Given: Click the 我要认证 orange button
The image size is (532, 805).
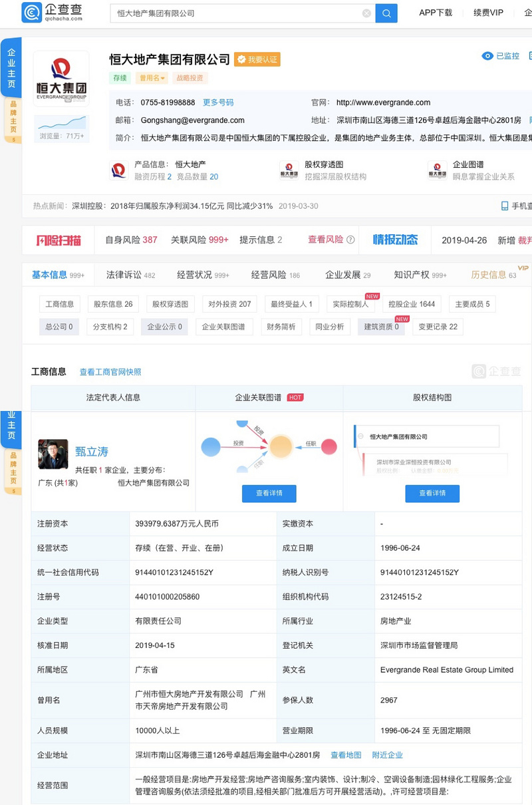Looking at the screenshot, I should [257, 60].
